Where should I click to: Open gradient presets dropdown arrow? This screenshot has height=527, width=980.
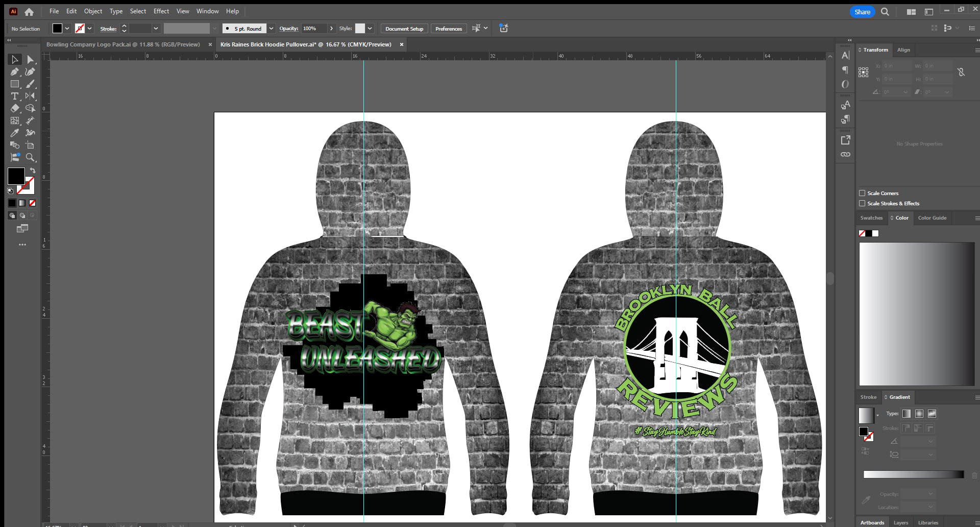click(877, 415)
